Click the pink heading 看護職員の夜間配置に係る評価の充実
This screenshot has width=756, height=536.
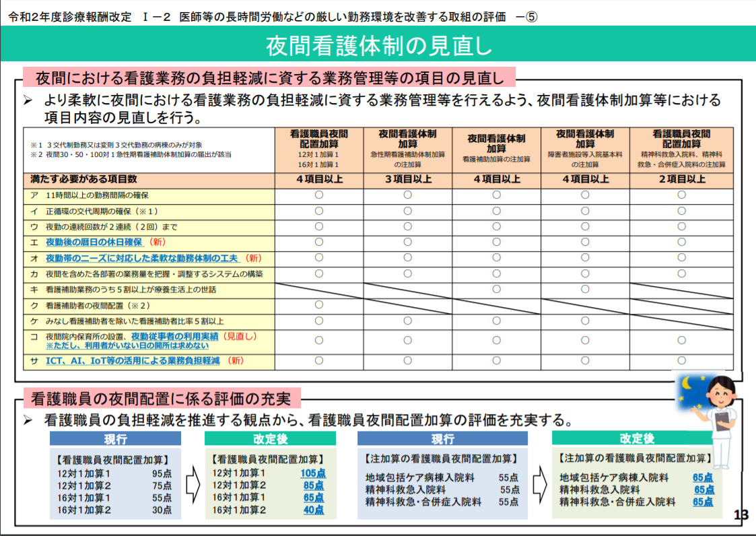(x=162, y=399)
